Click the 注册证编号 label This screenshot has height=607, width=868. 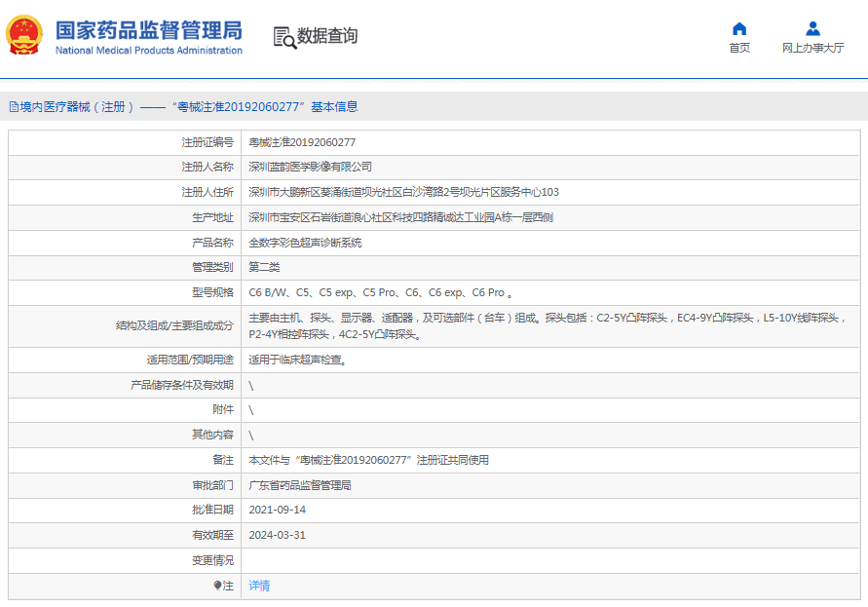tap(208, 142)
